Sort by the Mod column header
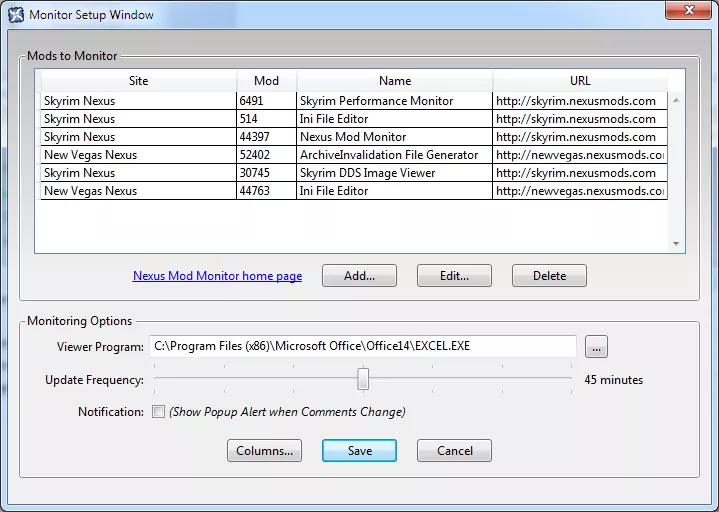The image size is (719, 512). click(266, 81)
